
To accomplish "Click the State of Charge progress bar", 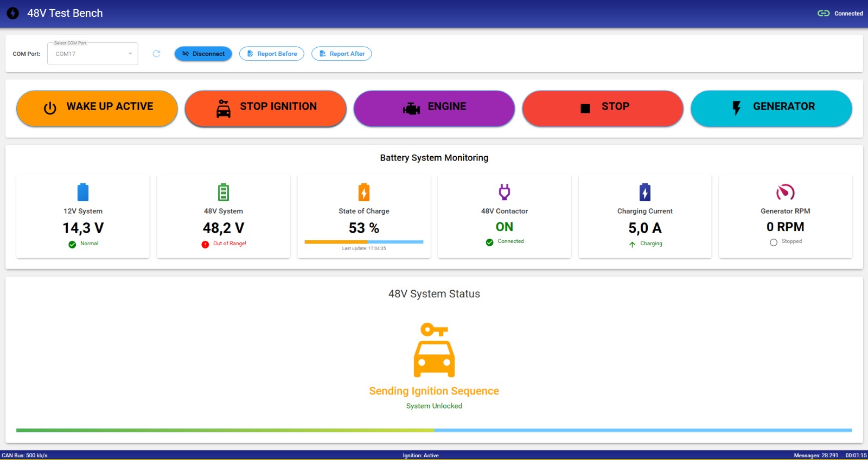I will pos(364,242).
